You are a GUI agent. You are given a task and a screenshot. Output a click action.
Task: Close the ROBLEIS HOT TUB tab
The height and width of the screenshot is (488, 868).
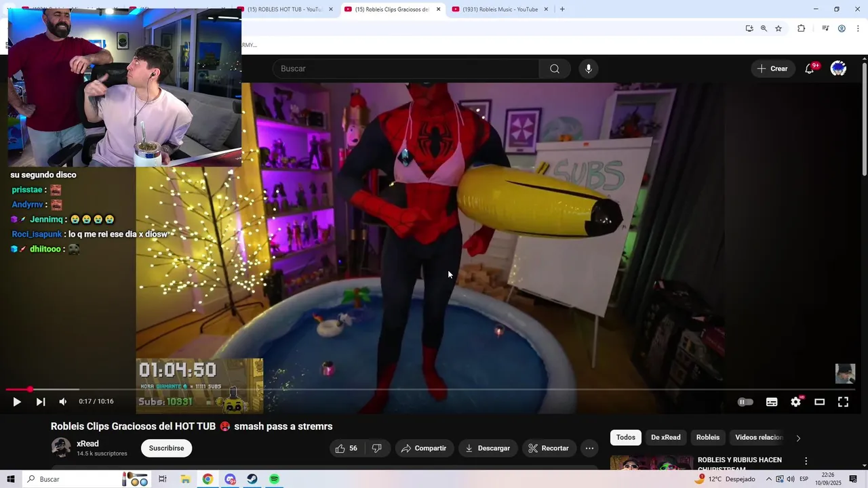[331, 9]
